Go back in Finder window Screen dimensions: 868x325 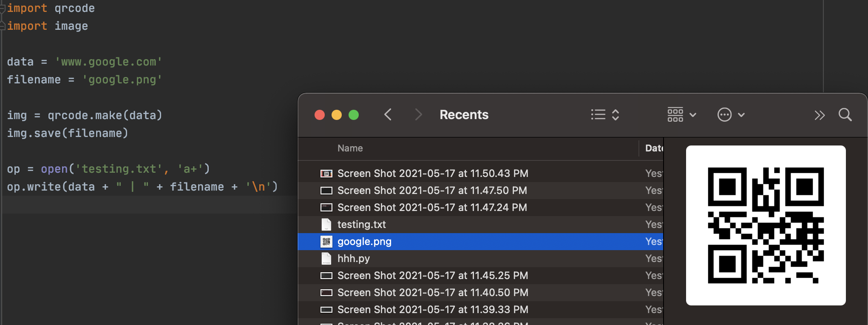coord(388,115)
